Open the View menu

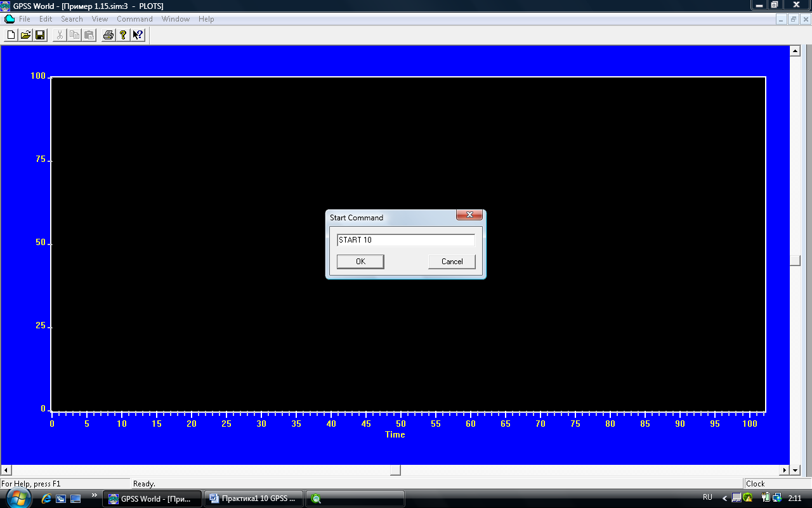[x=100, y=19]
